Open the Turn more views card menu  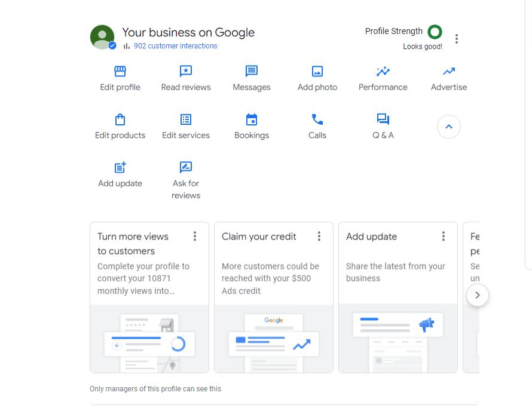(x=194, y=236)
